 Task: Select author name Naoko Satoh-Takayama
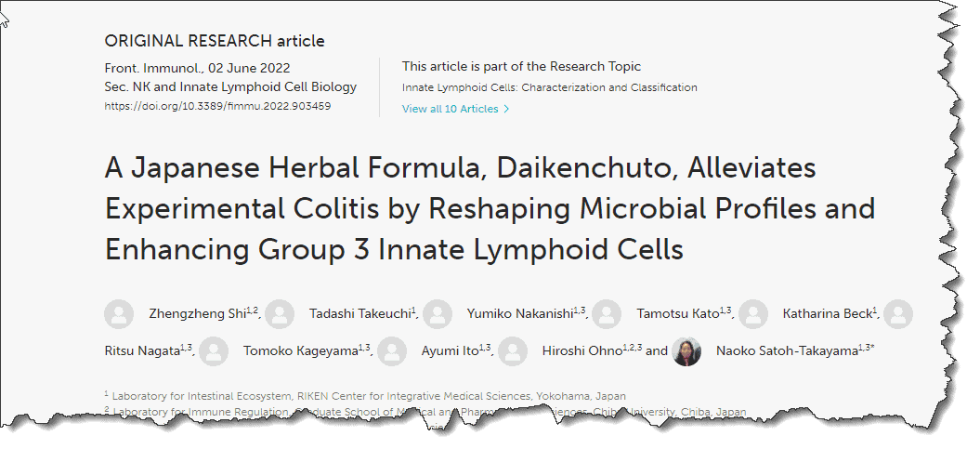point(787,351)
